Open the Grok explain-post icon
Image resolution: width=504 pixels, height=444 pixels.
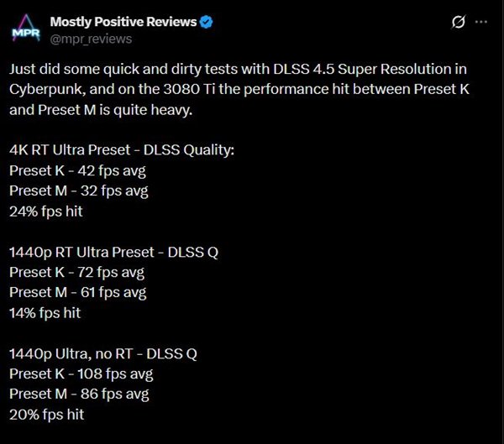click(459, 23)
